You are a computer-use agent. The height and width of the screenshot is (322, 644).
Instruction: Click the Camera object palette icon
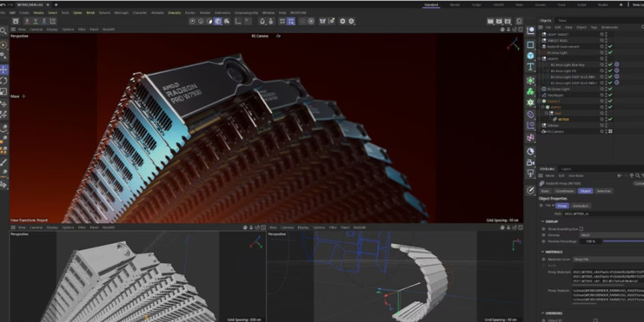531,162
